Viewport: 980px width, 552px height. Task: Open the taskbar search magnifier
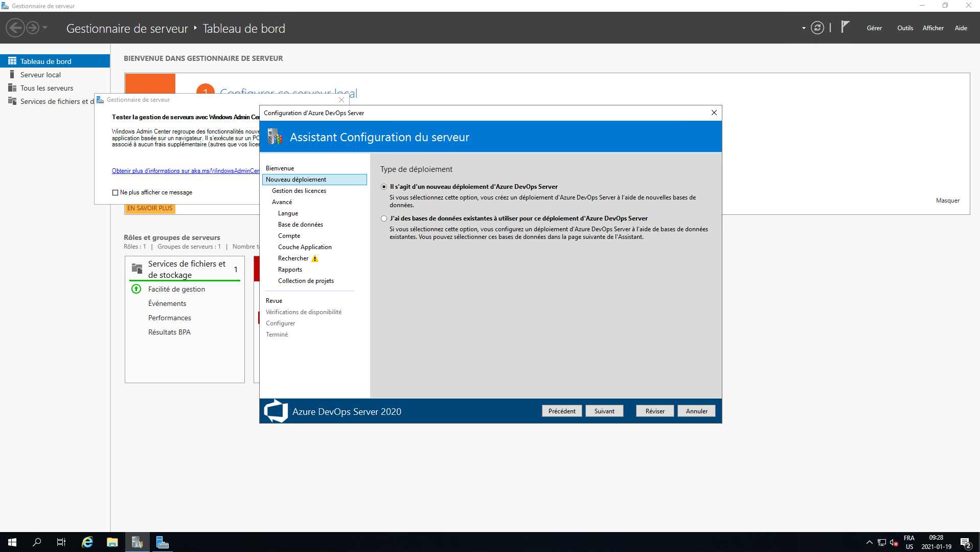[x=37, y=542]
